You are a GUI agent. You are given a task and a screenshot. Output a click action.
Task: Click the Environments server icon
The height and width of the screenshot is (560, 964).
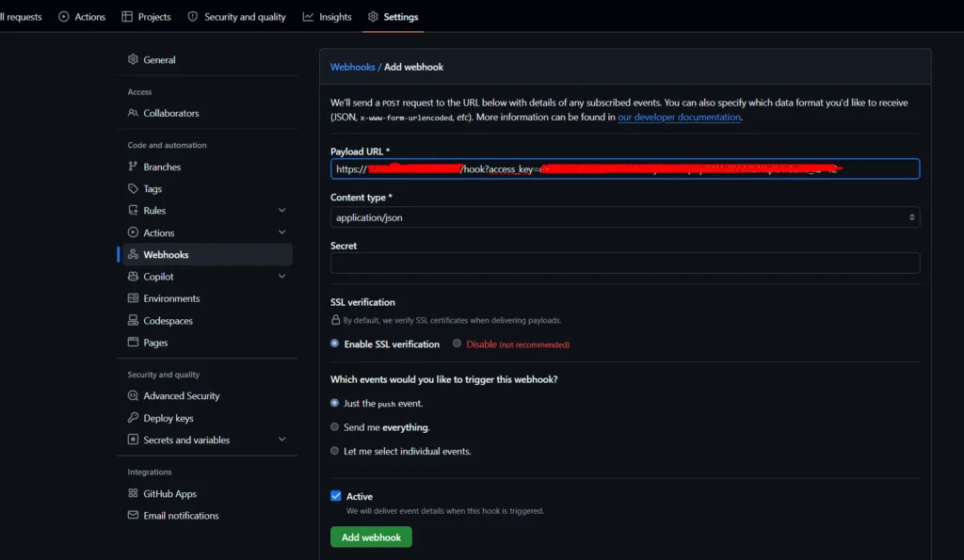133,298
